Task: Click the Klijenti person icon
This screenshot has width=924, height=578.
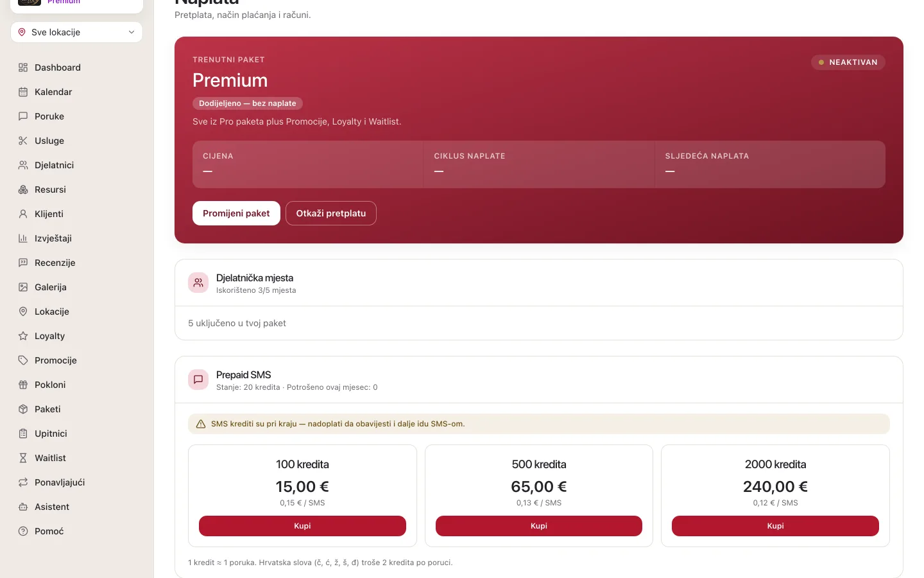Action: [23, 214]
